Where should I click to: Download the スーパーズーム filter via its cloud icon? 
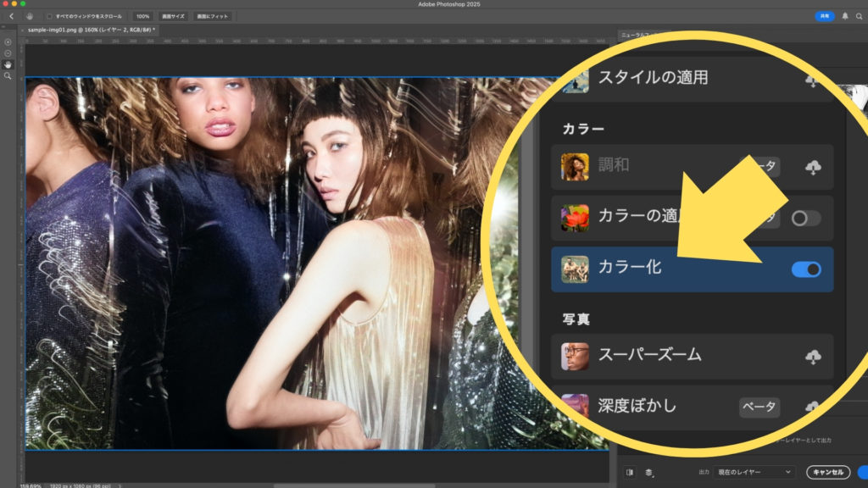pyautogui.click(x=812, y=357)
